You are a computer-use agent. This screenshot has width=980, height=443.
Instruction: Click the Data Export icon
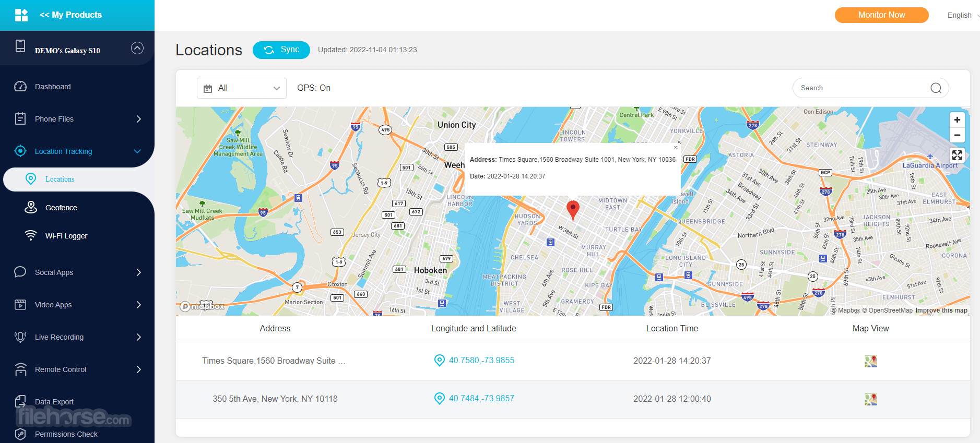(x=20, y=401)
